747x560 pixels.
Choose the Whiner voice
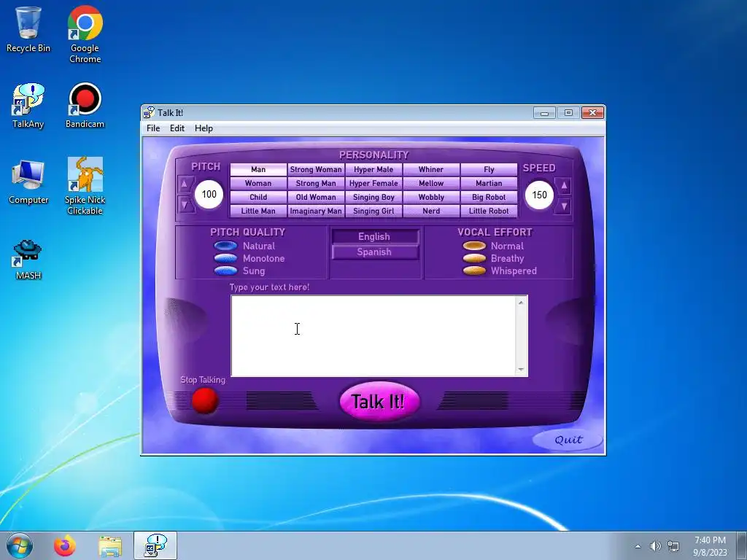click(431, 169)
